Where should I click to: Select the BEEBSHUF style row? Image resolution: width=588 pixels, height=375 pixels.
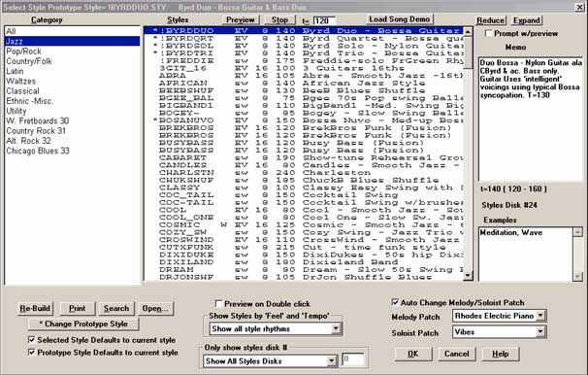point(304,90)
